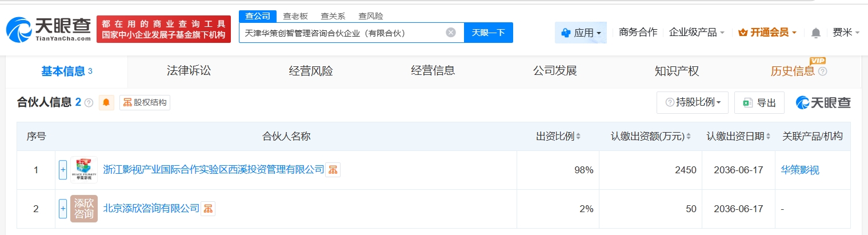Open the 股权结构 button
868x235 pixels.
(x=145, y=103)
